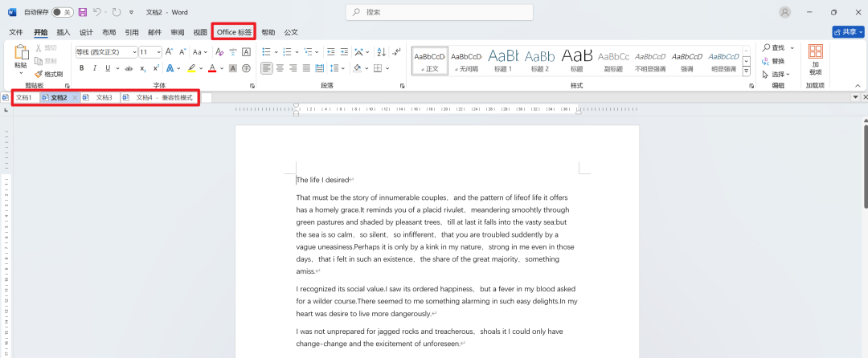Apply Strikethrough formatting
This screenshot has width=868, height=358.
tap(129, 68)
